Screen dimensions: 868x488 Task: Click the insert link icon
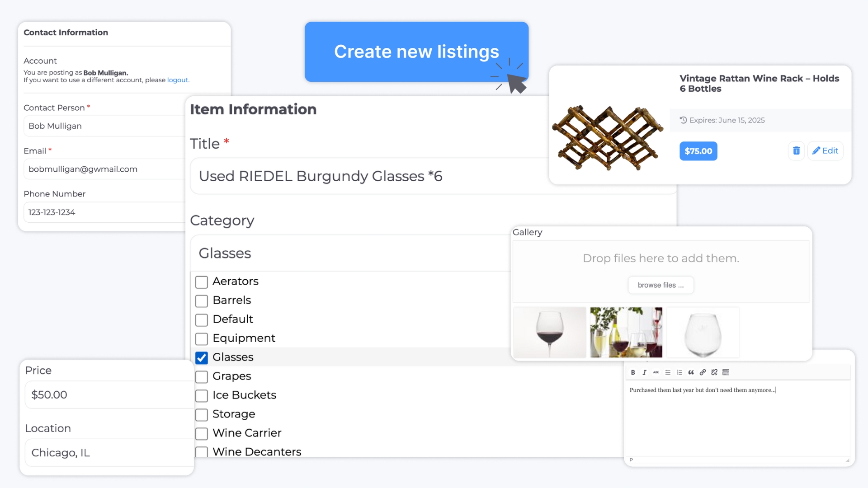click(703, 372)
